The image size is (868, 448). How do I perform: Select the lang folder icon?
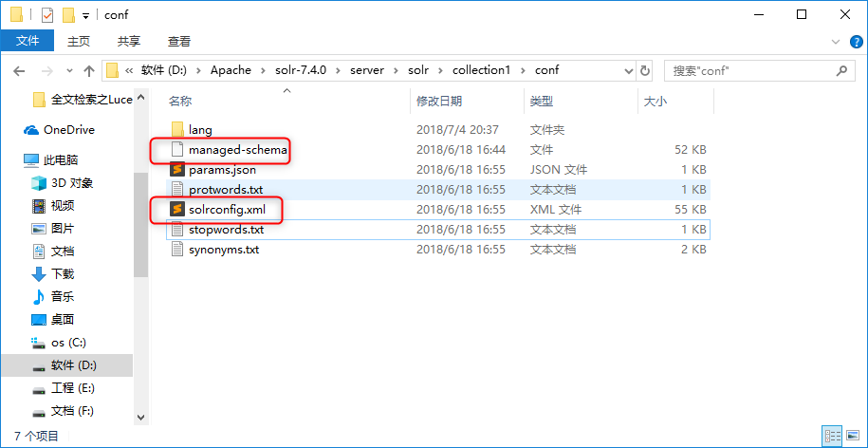[x=177, y=130]
